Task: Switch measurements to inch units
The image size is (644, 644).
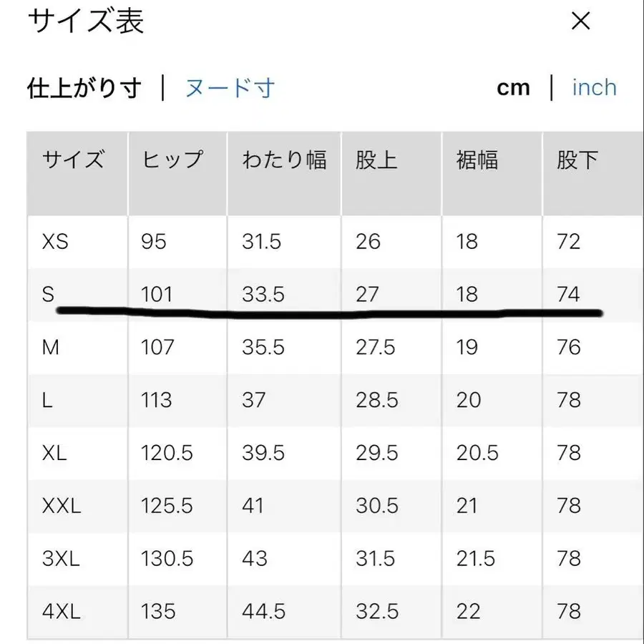Action: tap(593, 87)
